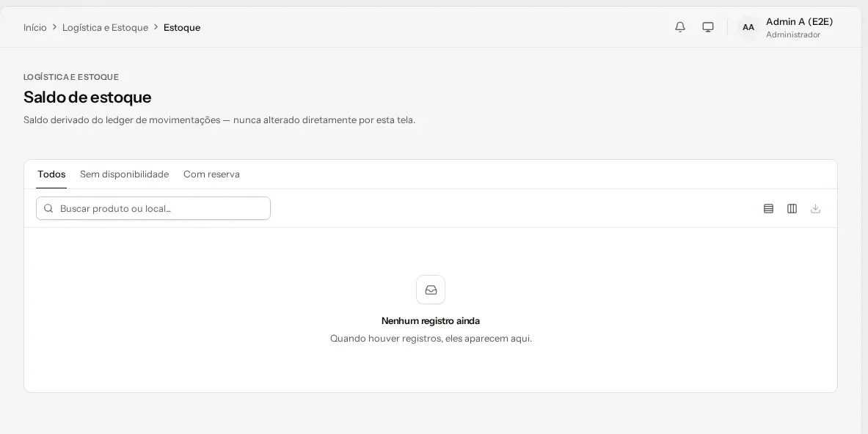Image resolution: width=868 pixels, height=434 pixels.
Task: Click the Quando houver registros text
Action: tap(431, 339)
